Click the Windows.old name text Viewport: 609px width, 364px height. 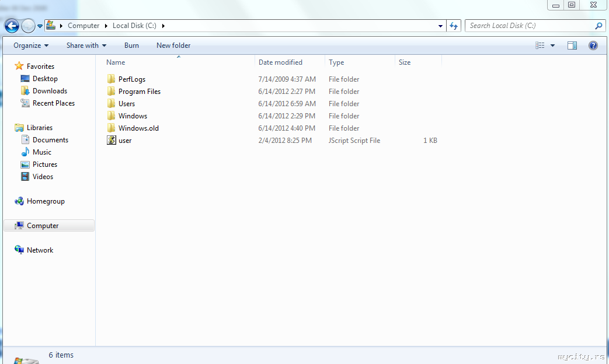[138, 128]
